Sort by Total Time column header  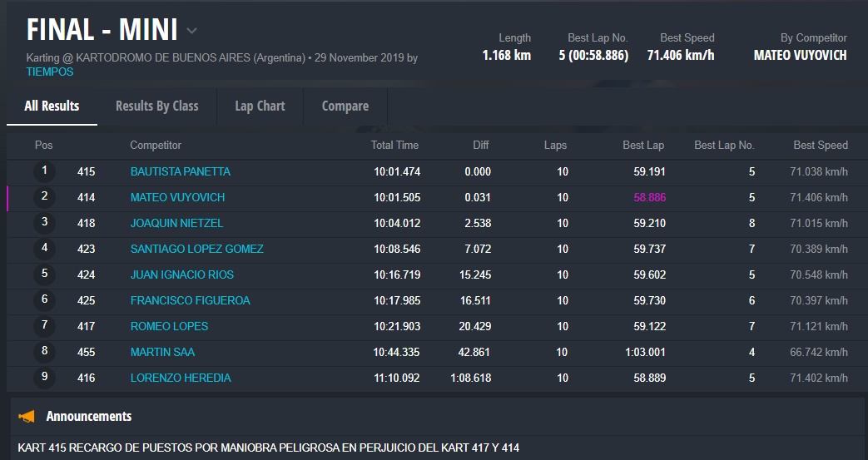(394, 145)
